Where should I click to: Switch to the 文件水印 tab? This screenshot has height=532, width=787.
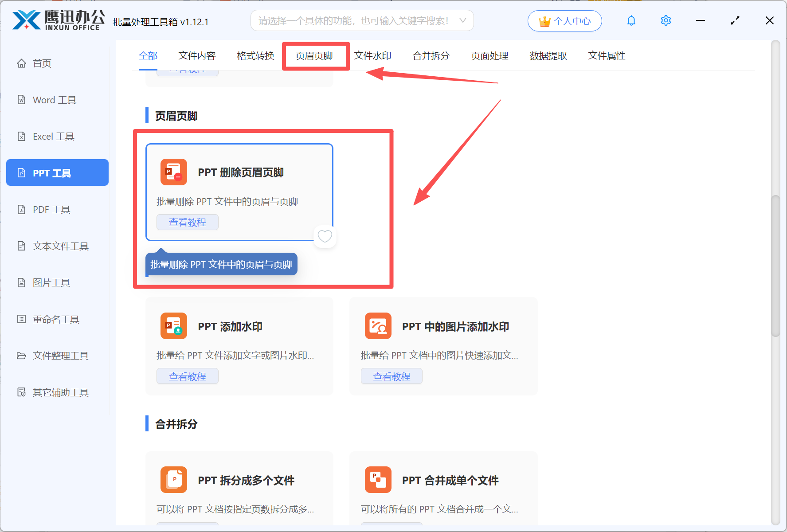pos(372,56)
